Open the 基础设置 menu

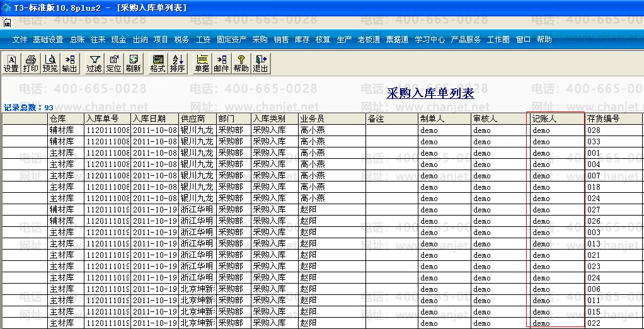48,40
